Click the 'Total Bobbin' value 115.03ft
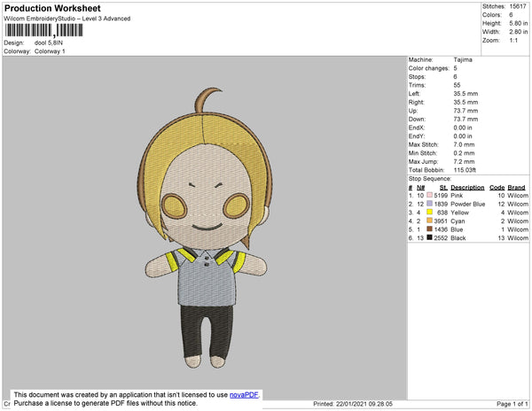Viewport: 532px width, 411px height. click(465, 170)
